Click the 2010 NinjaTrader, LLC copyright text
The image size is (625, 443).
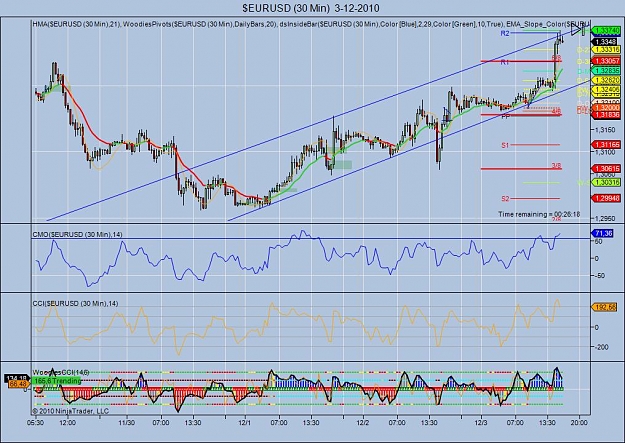coord(70,411)
